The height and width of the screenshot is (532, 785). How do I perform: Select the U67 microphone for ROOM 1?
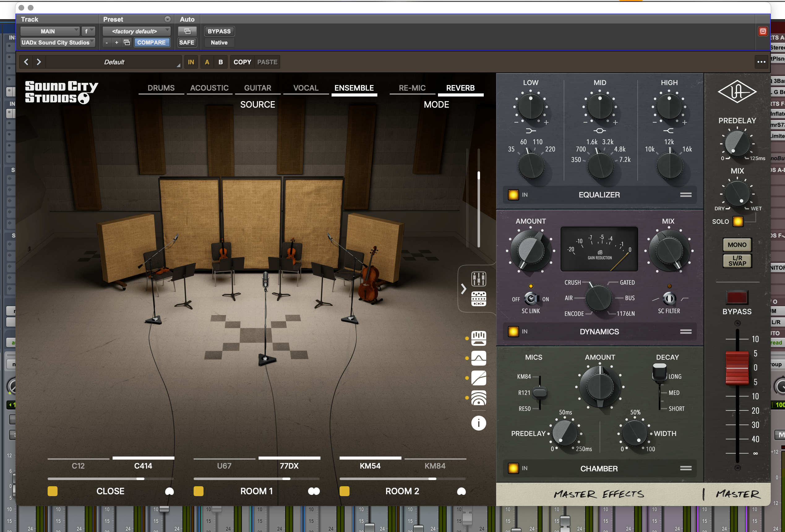point(224,466)
